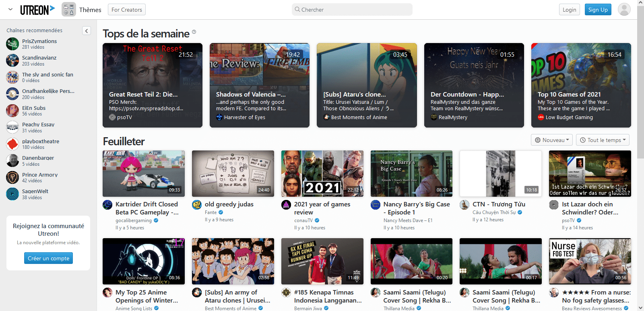Open PrisZymations channel avatar
The height and width of the screenshot is (311, 644).
[12, 44]
